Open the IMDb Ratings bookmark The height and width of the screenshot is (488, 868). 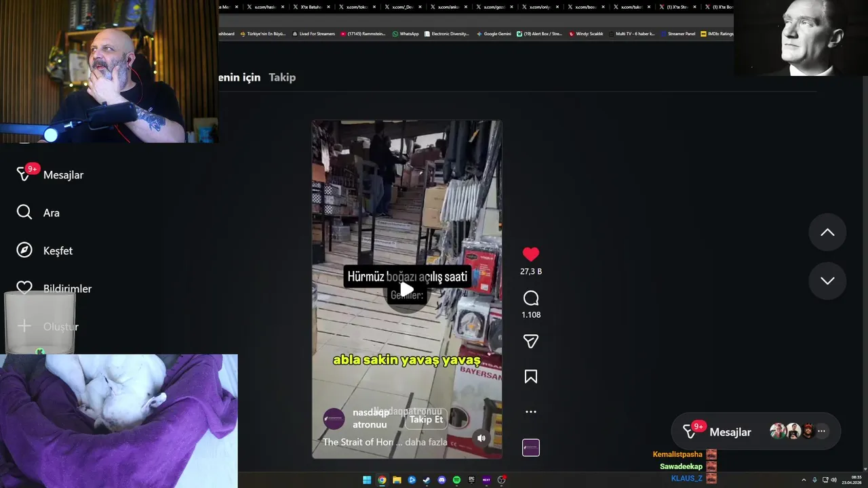717,34
